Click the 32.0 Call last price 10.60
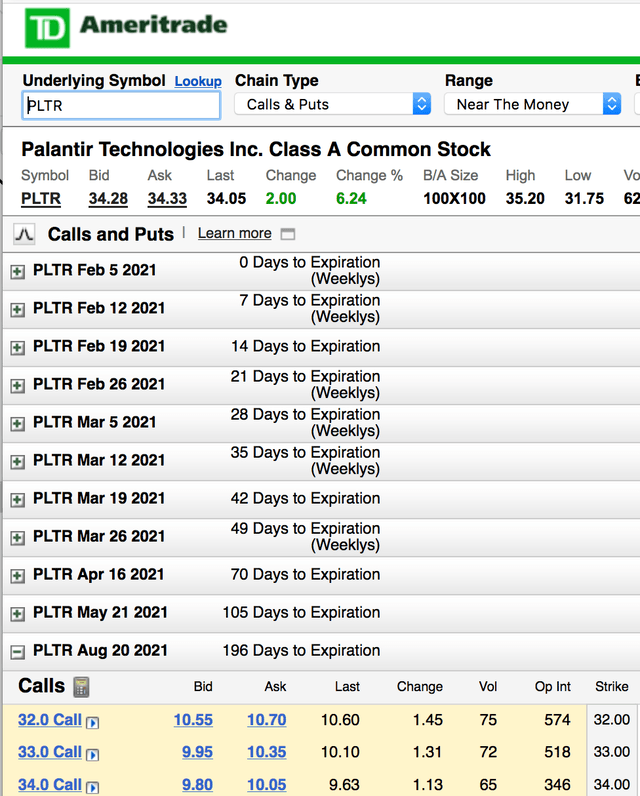Image resolution: width=640 pixels, height=796 pixels. point(340,720)
